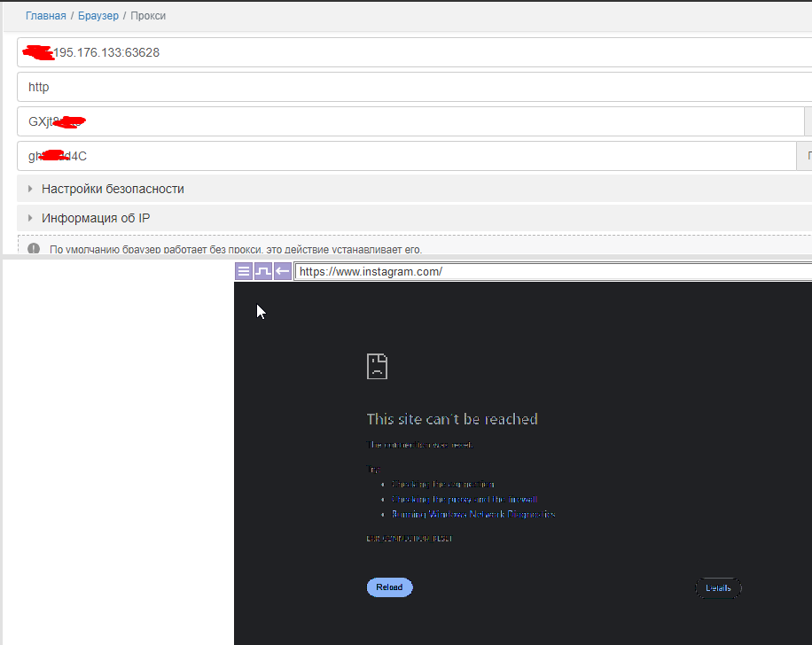Go to Главная in the breadcrumb
This screenshot has width=812, height=645.
[45, 16]
